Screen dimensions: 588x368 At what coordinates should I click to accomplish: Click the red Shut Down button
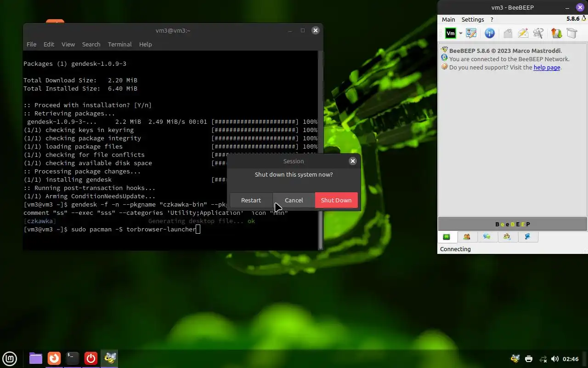click(336, 200)
